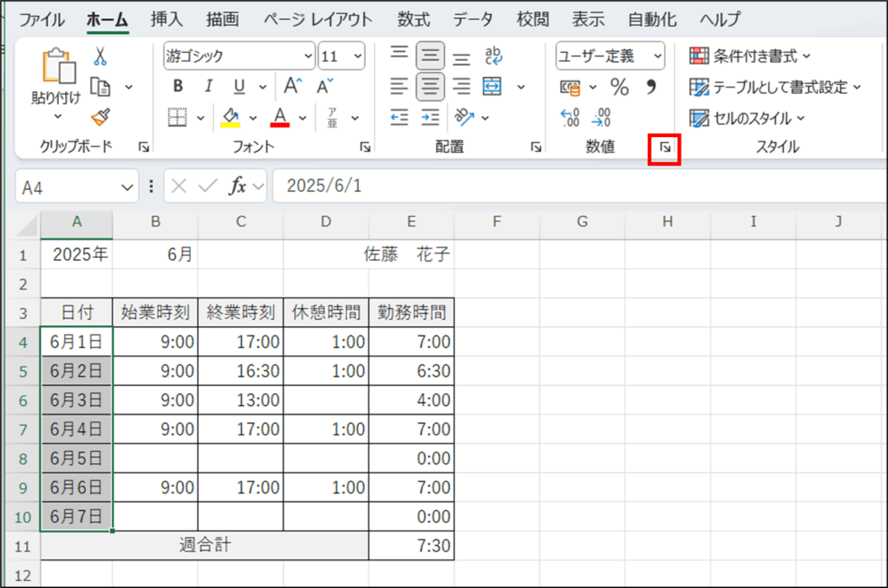
Task: Click the Wrap Text icon
Action: pyautogui.click(x=493, y=57)
